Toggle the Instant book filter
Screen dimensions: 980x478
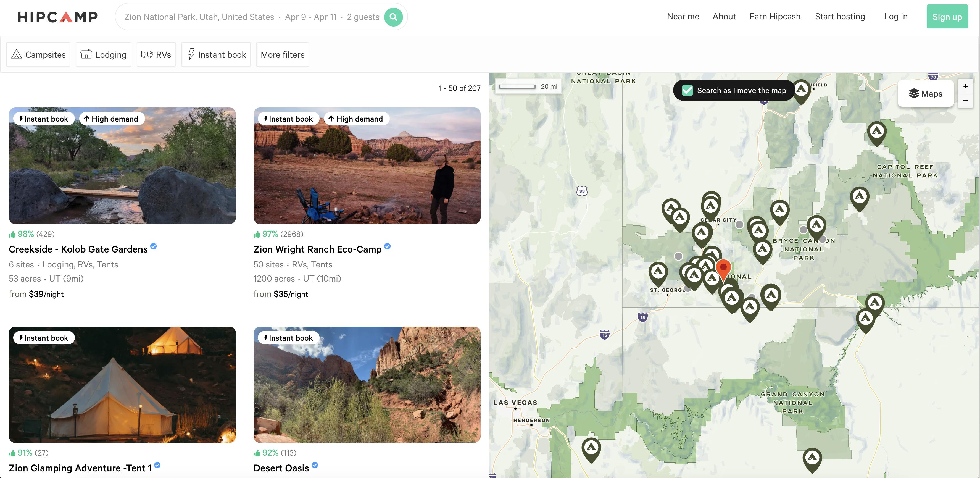tap(216, 55)
